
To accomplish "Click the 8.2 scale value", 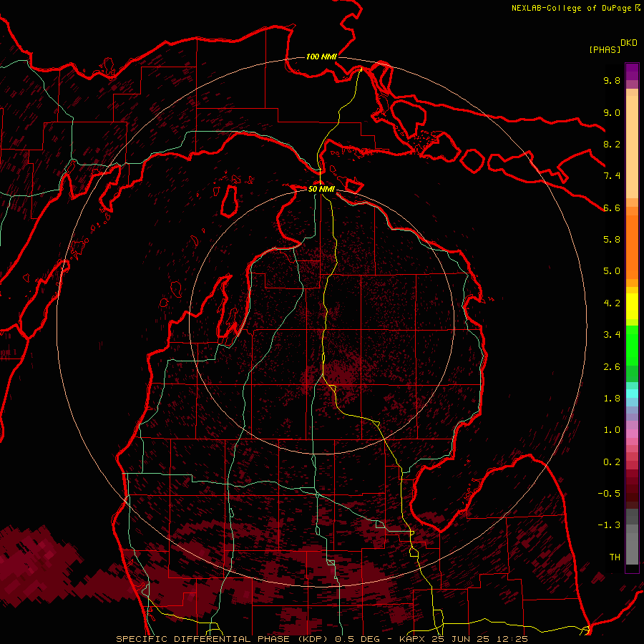I will coord(612,144).
